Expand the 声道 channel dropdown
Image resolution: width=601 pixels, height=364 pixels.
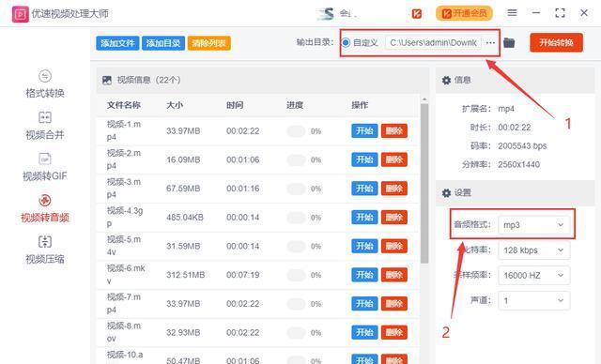[x=534, y=300]
